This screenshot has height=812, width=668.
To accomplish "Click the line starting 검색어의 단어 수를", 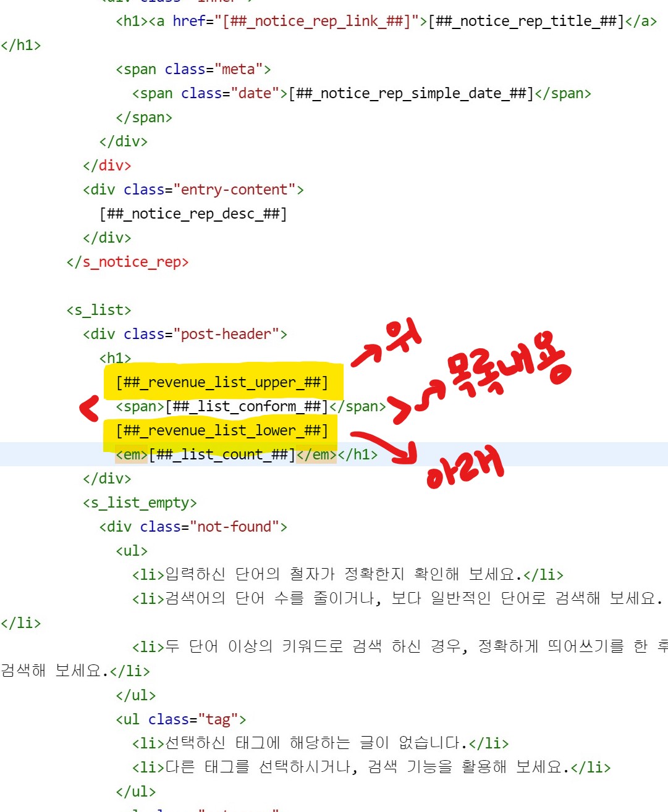I will (x=397, y=599).
